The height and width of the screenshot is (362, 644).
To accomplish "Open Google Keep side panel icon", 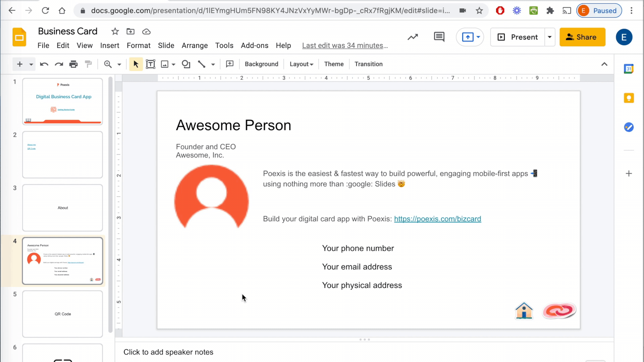I will [x=629, y=98].
